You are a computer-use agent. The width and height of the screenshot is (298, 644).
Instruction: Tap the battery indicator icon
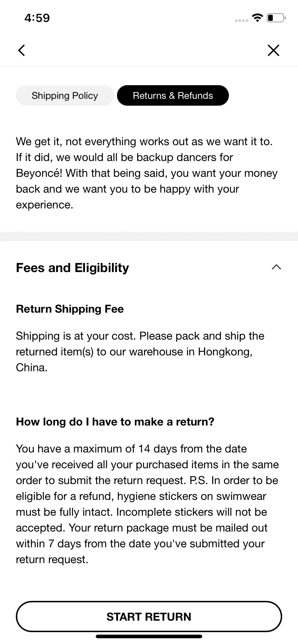276,18
